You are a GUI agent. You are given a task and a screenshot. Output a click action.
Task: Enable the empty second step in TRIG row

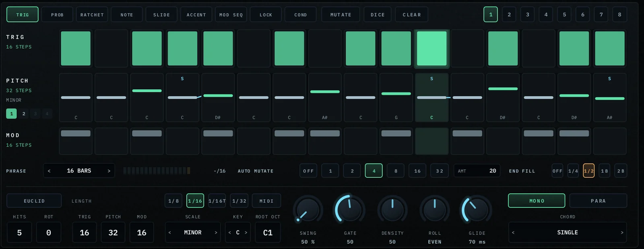click(111, 48)
